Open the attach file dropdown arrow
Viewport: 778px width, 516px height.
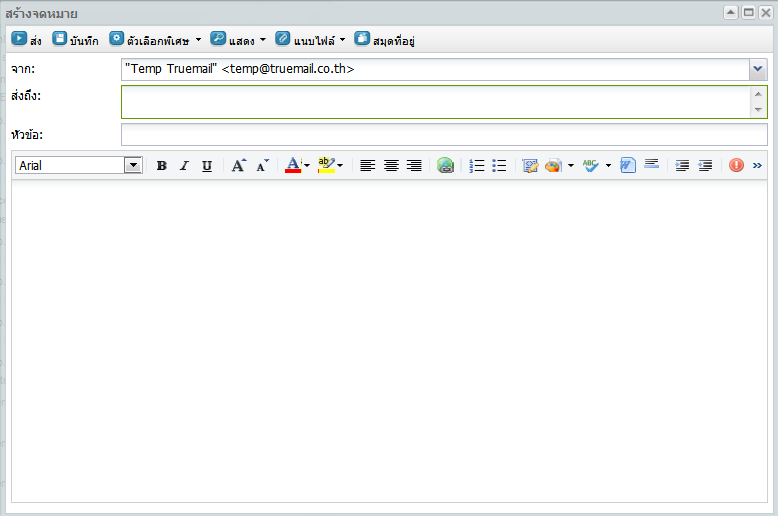[342, 40]
